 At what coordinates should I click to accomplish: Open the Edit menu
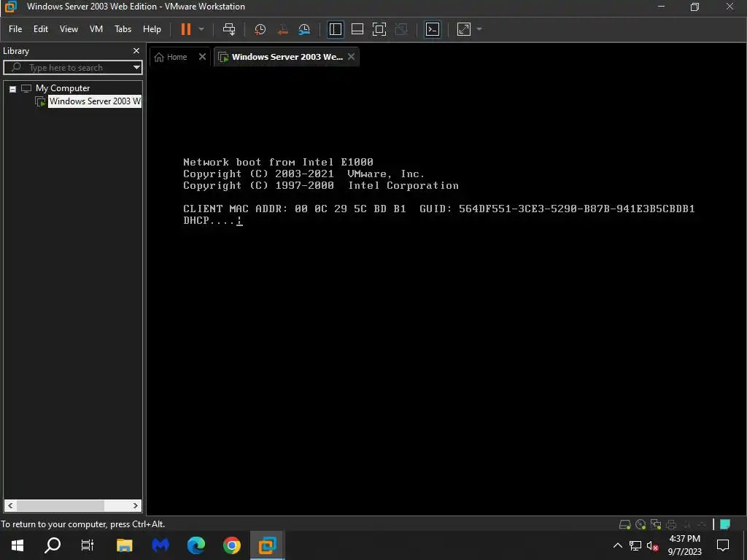point(41,29)
